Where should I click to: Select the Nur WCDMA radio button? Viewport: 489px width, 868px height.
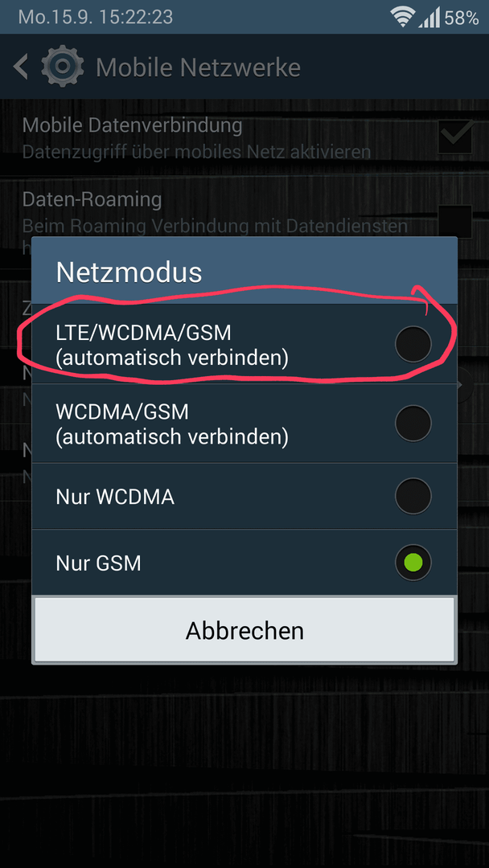[413, 496]
